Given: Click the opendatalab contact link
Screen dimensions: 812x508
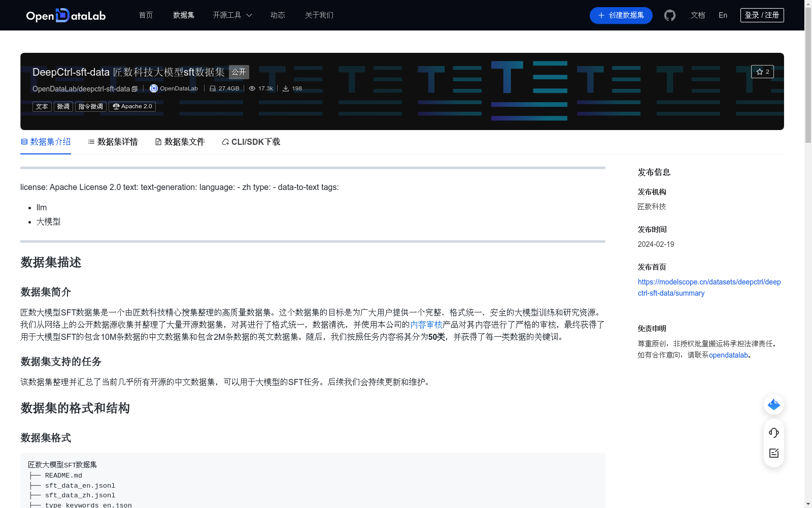Looking at the screenshot, I should click(x=728, y=355).
